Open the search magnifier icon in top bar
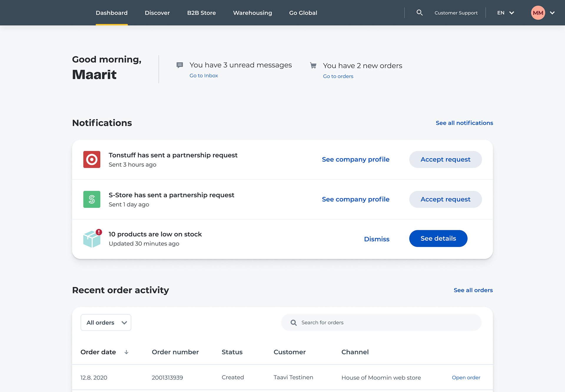Screen dimensions: 565x392 coord(420,13)
